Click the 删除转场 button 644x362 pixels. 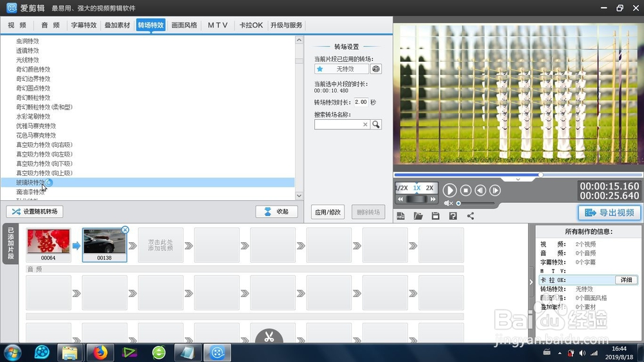(x=368, y=212)
